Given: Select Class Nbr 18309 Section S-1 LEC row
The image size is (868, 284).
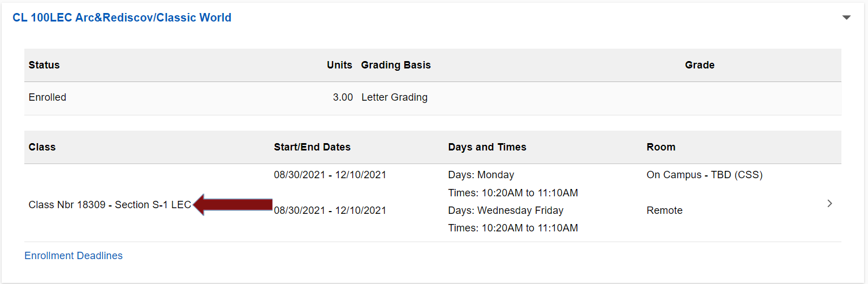Looking at the screenshot, I should pyautogui.click(x=110, y=205).
